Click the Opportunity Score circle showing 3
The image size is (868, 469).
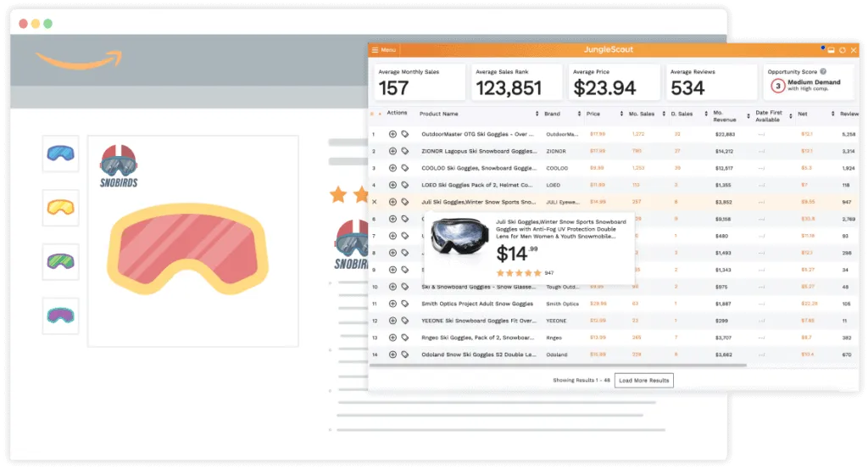778,87
